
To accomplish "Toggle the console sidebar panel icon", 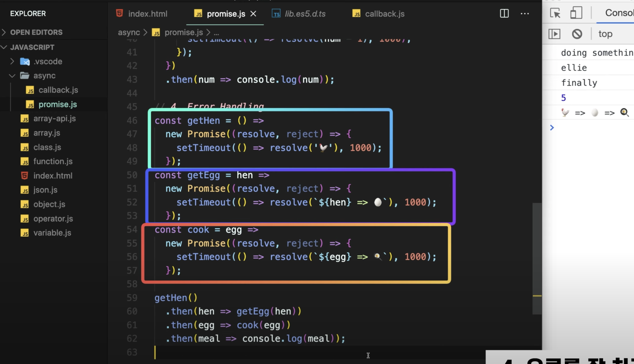I will (x=554, y=34).
